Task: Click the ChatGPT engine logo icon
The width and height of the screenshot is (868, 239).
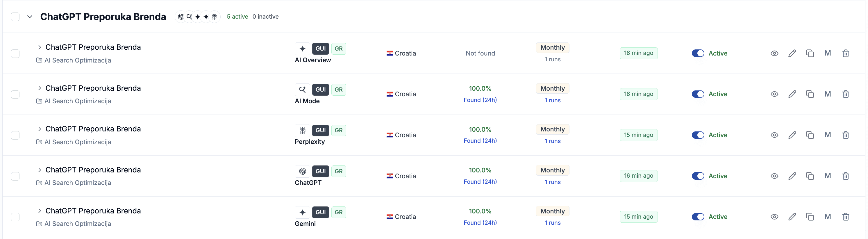Action: pyautogui.click(x=302, y=171)
